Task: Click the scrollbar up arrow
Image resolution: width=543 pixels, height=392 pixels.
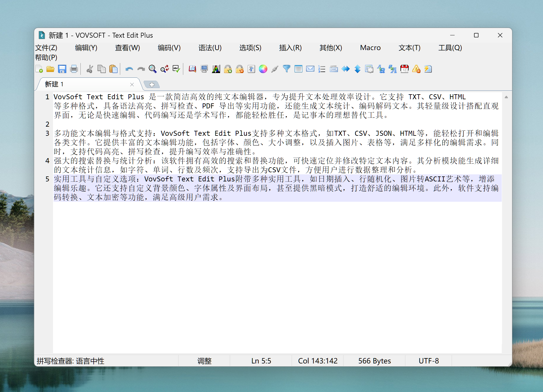Action: 506,97
